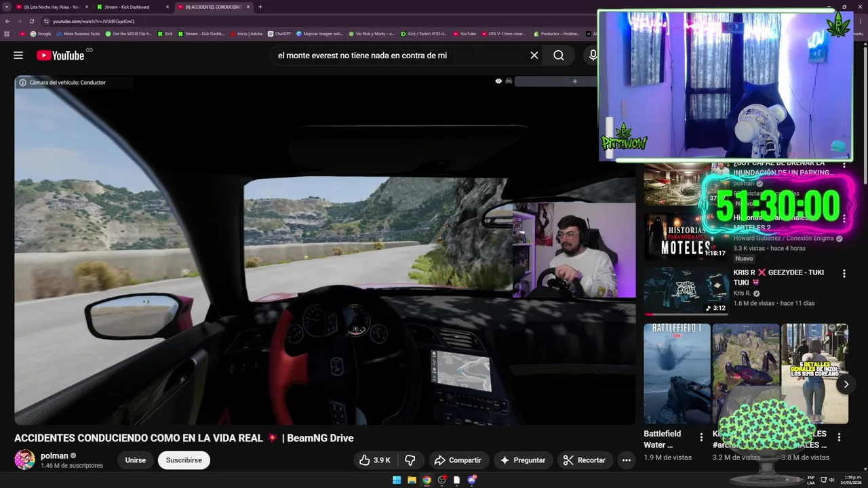Open Historias Moteles video thumbnail

[x=685, y=237]
